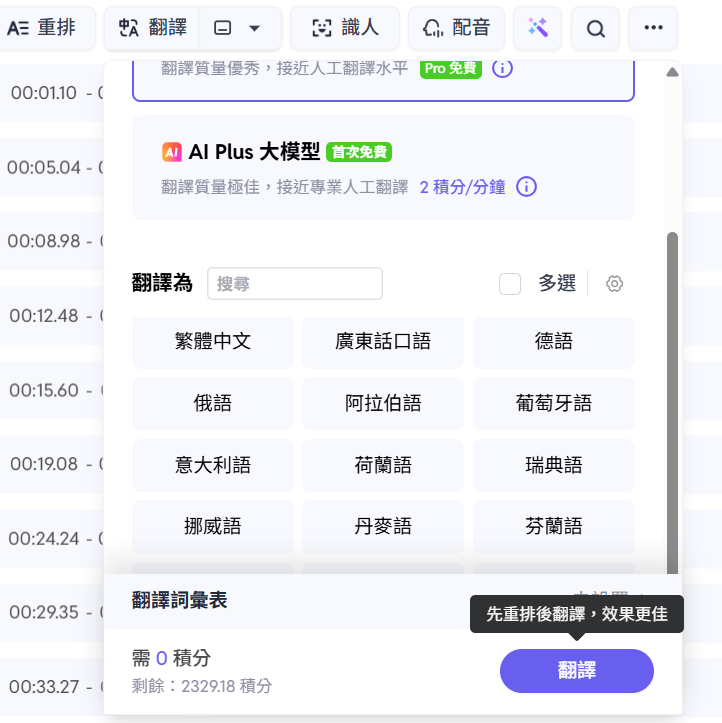Click the translation panel vertical scrollbar thumb
722x723 pixels.
[x=672, y=403]
